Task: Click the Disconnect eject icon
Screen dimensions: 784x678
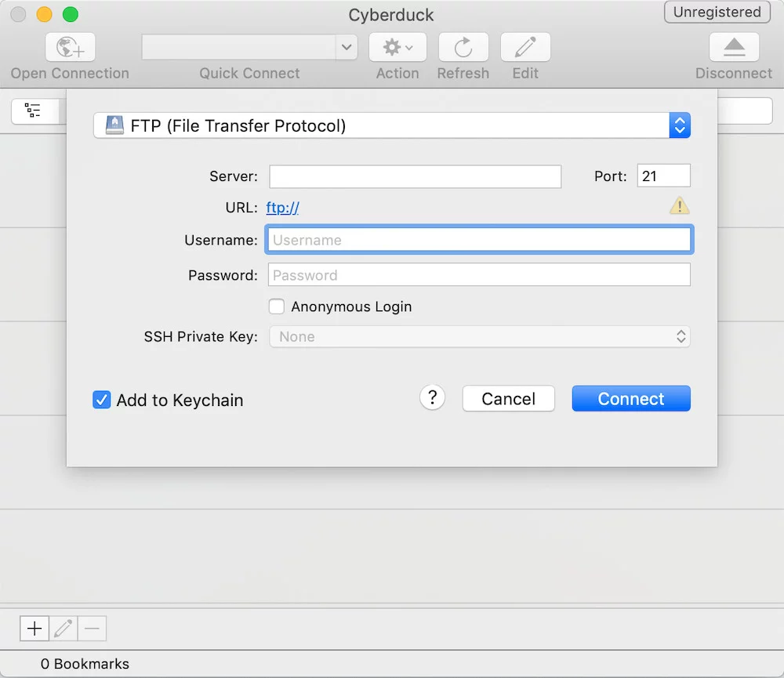Action: (x=734, y=47)
